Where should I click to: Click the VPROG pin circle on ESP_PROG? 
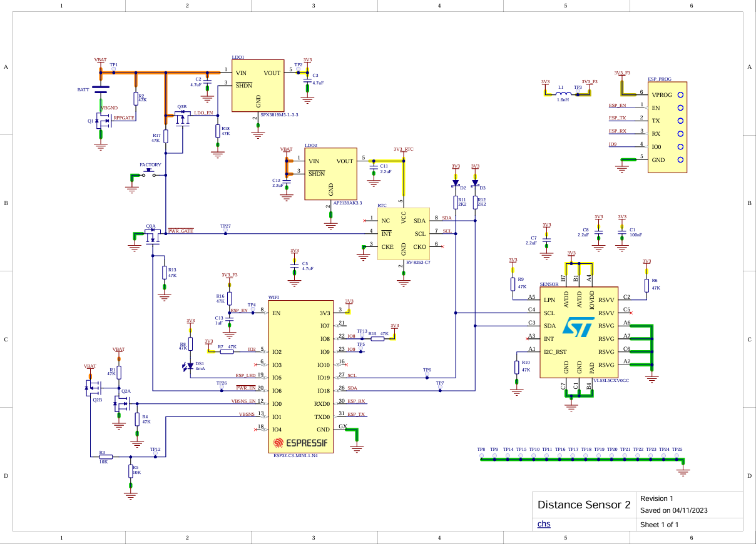point(680,95)
